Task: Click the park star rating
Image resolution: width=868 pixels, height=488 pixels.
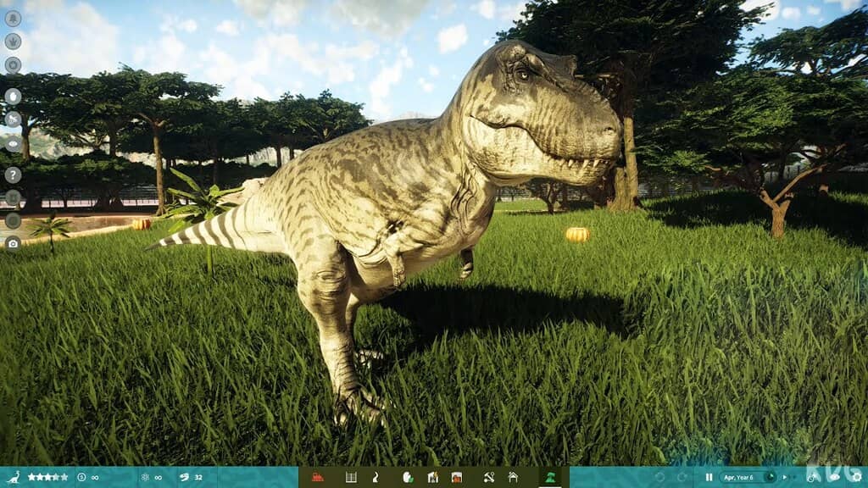Action: click(x=47, y=477)
